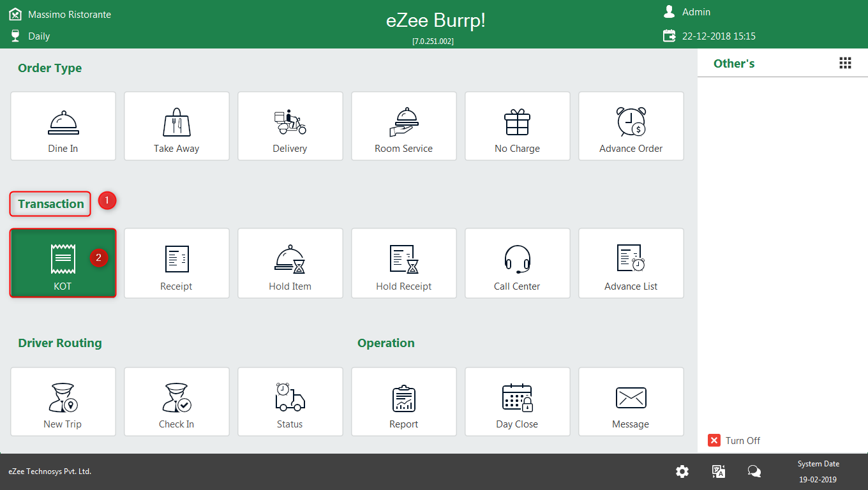Click the language translate icon

(719, 471)
